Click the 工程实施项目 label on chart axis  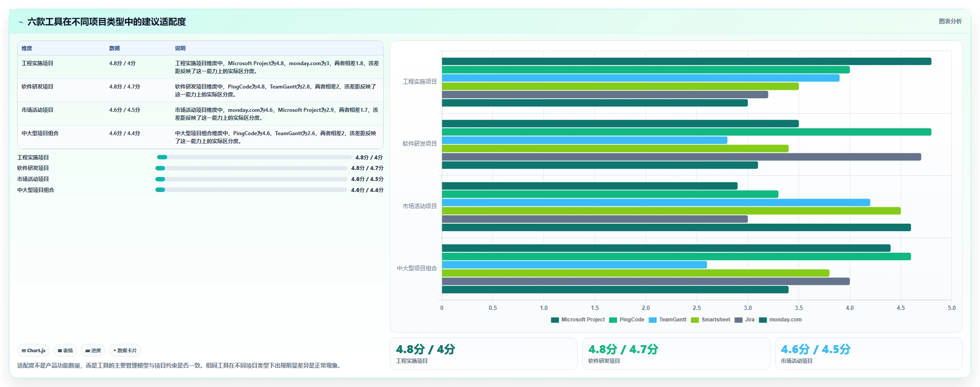(419, 82)
